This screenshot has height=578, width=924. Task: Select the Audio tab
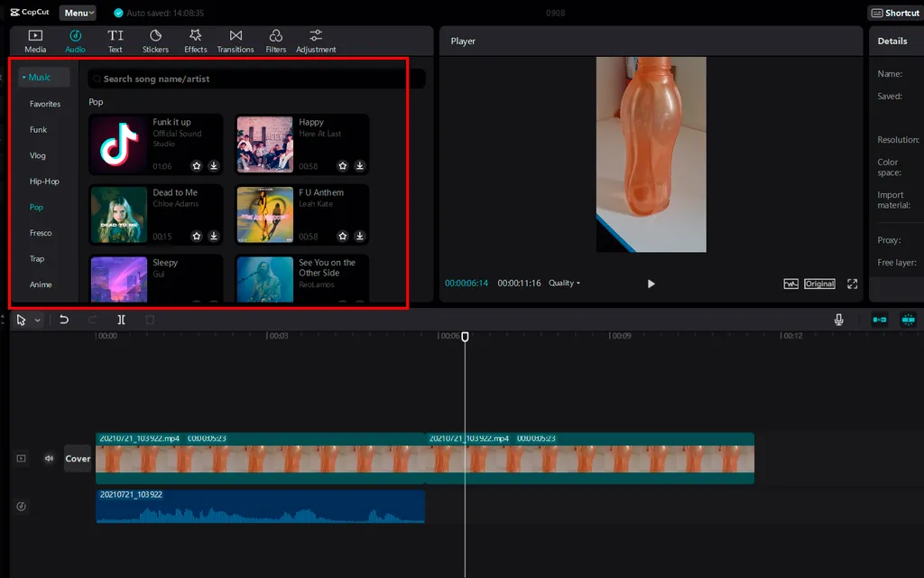(x=76, y=42)
